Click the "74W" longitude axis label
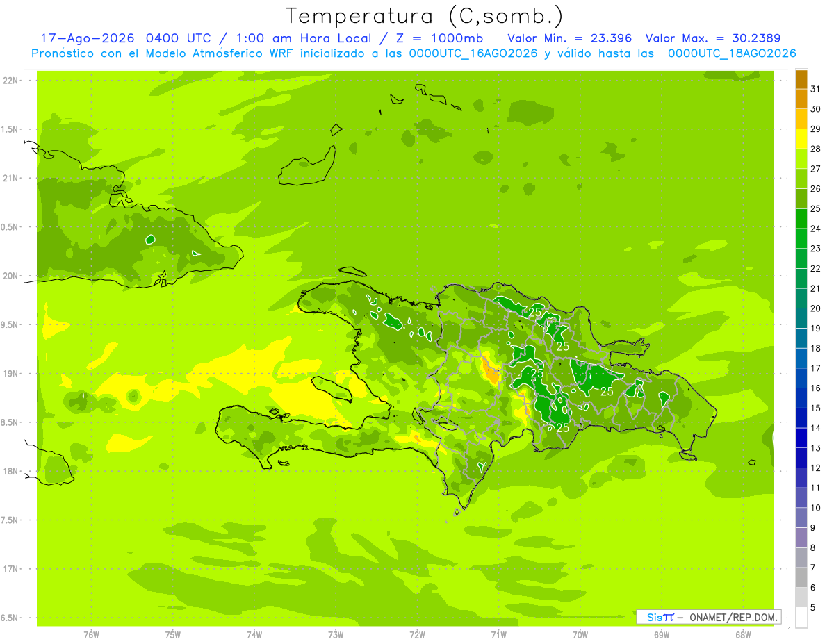 coord(254,635)
